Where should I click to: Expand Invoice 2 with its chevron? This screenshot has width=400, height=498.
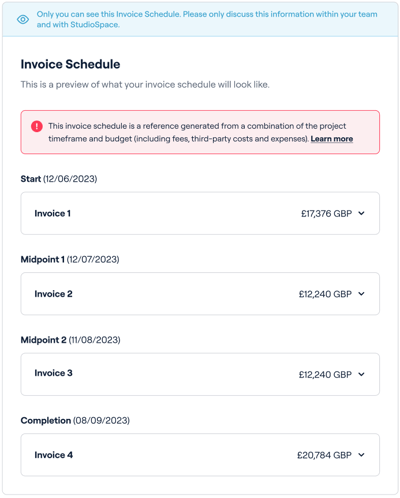click(x=361, y=294)
